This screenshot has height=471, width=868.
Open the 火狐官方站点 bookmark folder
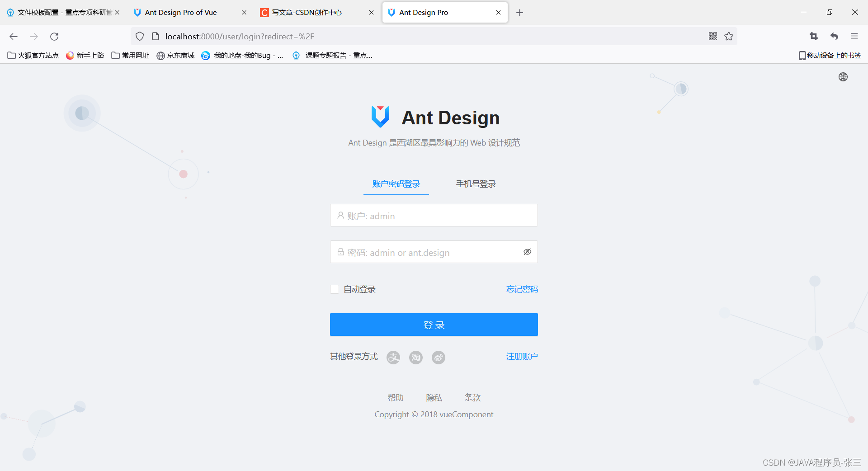[33, 56]
